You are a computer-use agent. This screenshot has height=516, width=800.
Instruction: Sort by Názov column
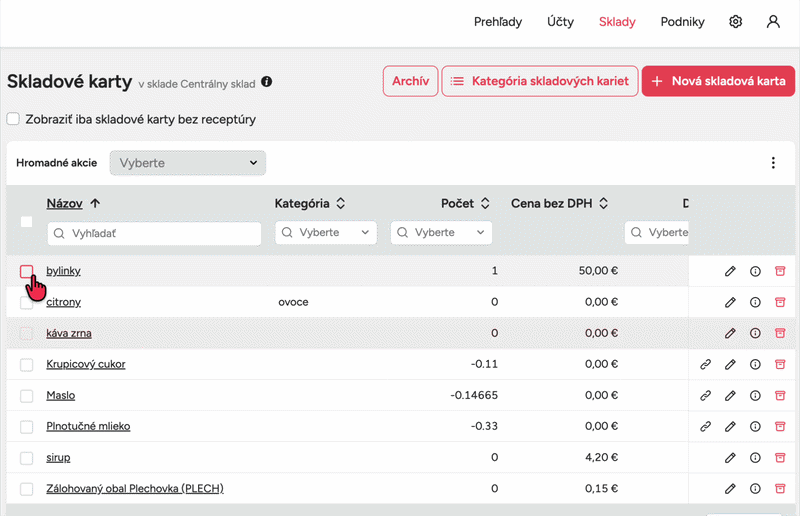point(73,203)
